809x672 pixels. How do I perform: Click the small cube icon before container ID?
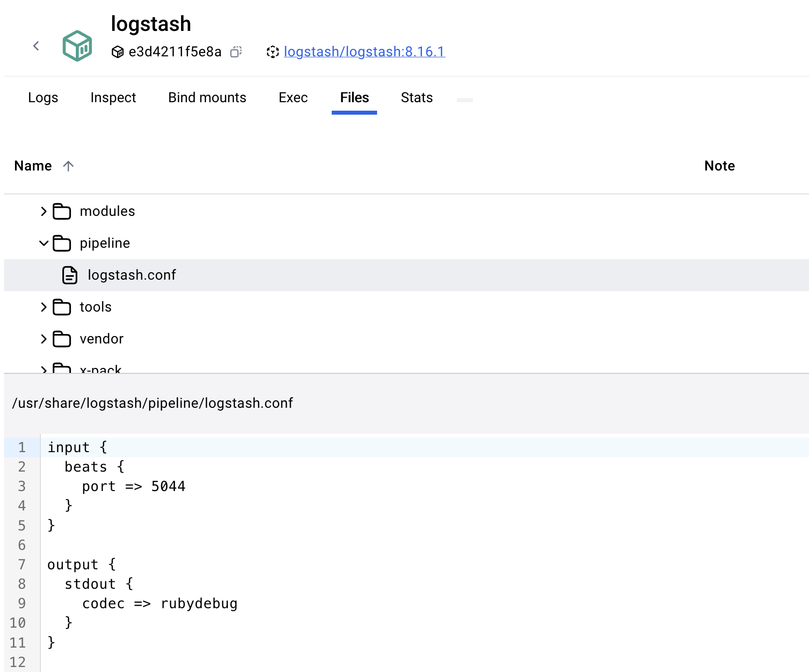[x=118, y=52]
